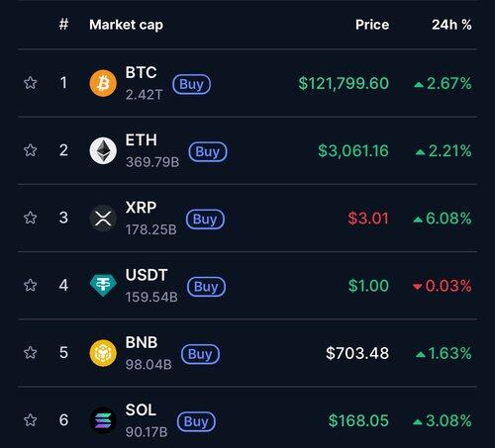Toggle the BNB favorite star
Screen dimensions: 495x448
coord(31,353)
